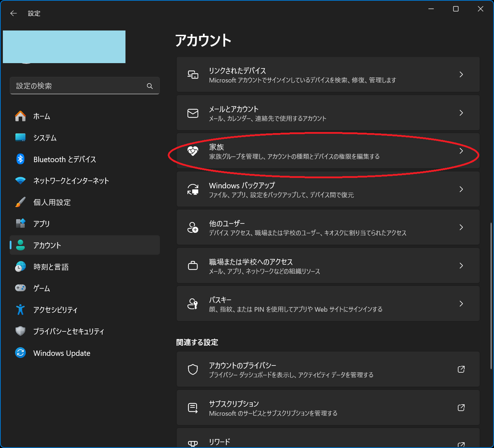Click the Windows Update sync icon
494x448 pixels.
[x=20, y=353]
